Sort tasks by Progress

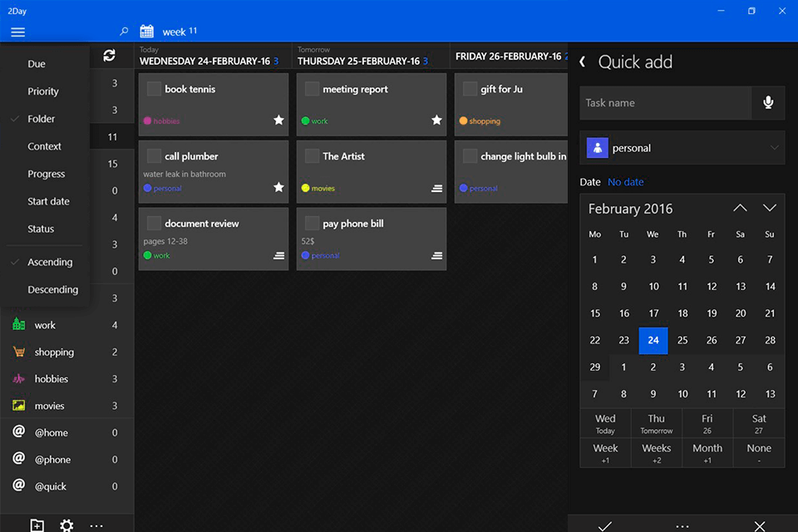(47, 174)
